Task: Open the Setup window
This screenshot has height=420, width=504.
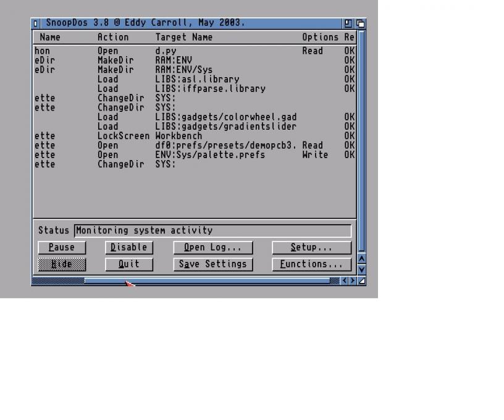Action: point(311,248)
